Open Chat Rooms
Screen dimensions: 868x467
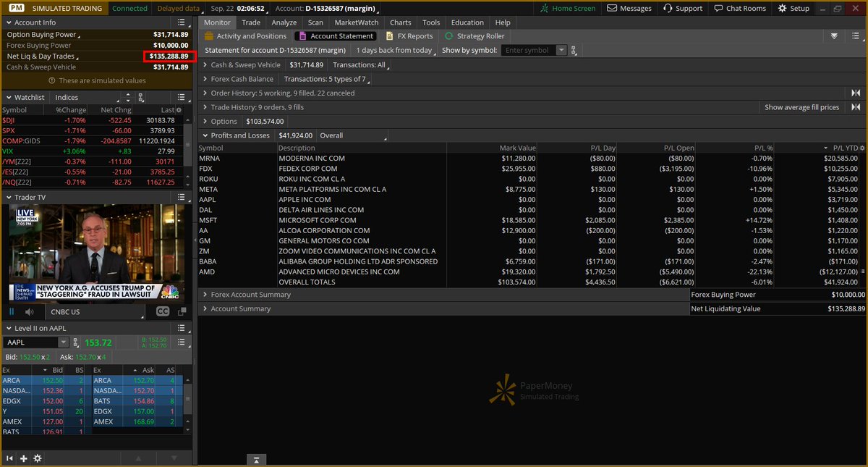(739, 8)
